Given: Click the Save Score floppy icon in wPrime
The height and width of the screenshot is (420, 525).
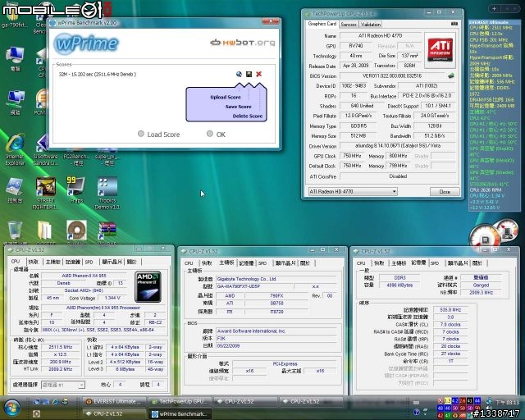Looking at the screenshot, I should tap(249, 75).
